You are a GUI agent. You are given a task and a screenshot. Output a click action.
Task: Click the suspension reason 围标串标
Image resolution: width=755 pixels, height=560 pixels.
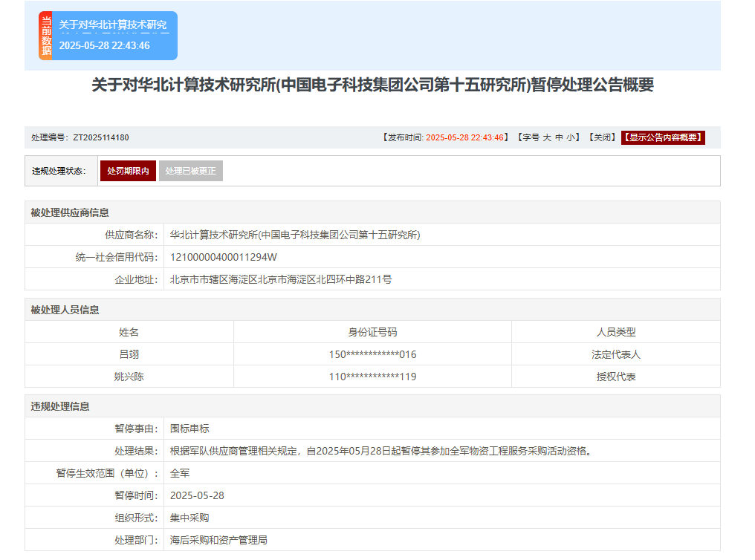coord(189,429)
